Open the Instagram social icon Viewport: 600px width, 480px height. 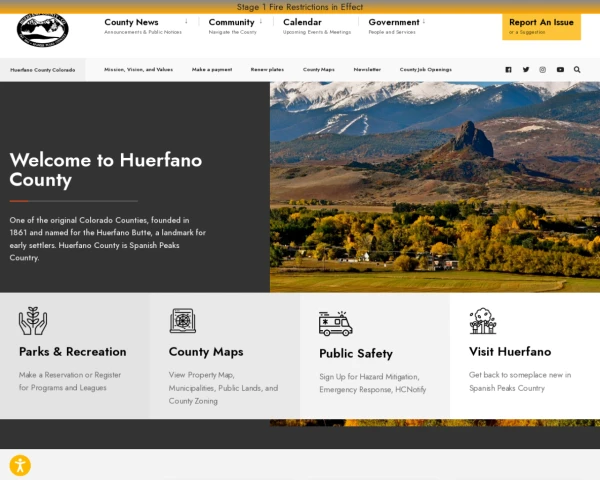coord(543,70)
